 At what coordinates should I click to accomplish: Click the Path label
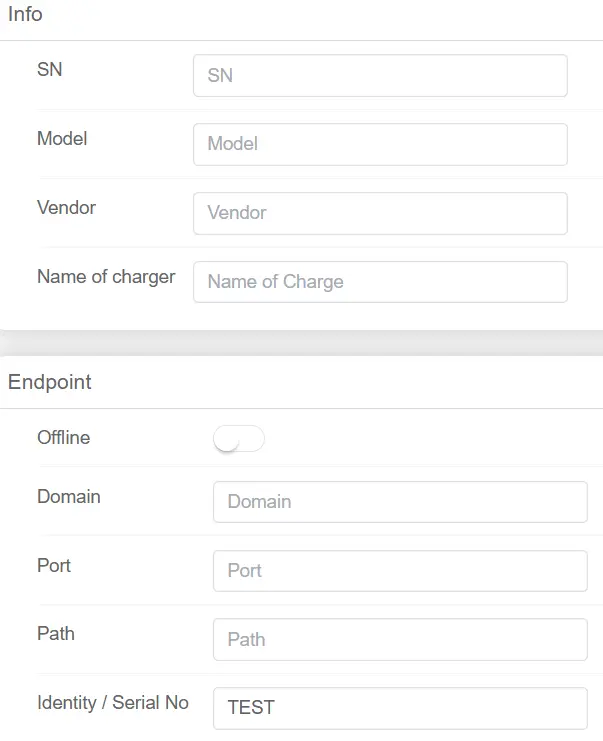click(x=56, y=634)
